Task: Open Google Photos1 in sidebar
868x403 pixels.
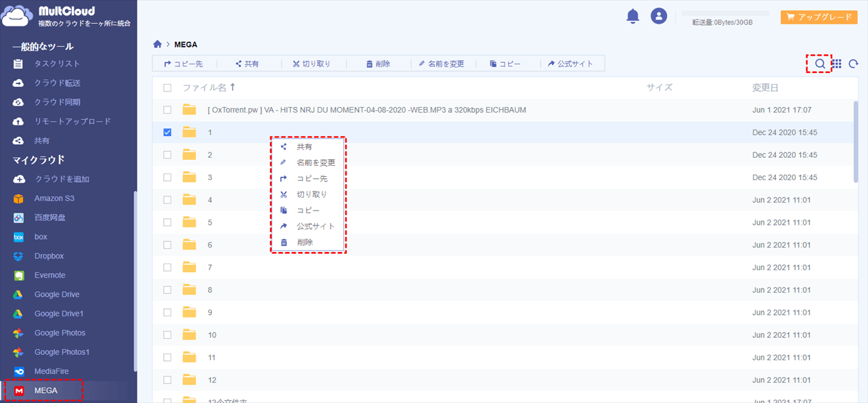Action: click(x=62, y=352)
